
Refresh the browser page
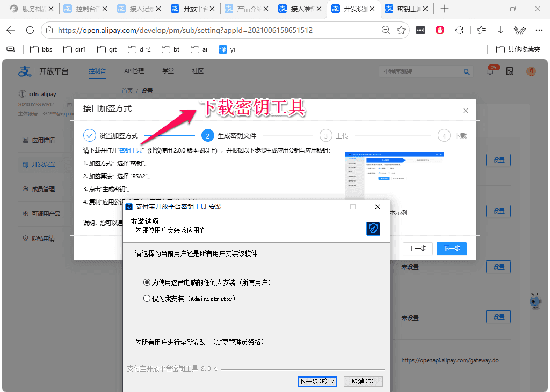click(30, 30)
